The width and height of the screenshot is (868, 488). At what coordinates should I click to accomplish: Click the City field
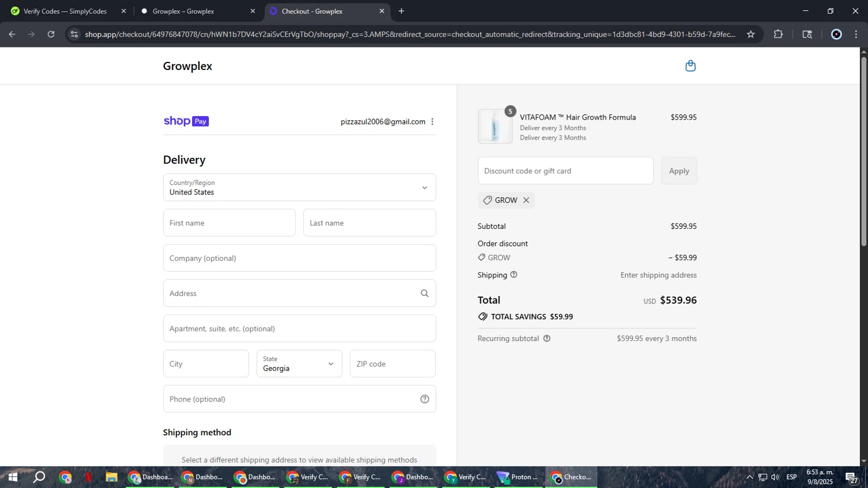pyautogui.click(x=206, y=364)
